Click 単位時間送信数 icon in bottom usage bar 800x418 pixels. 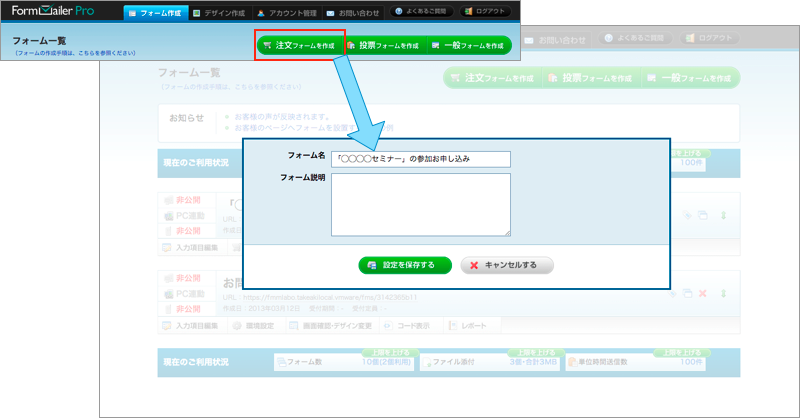tap(572, 362)
